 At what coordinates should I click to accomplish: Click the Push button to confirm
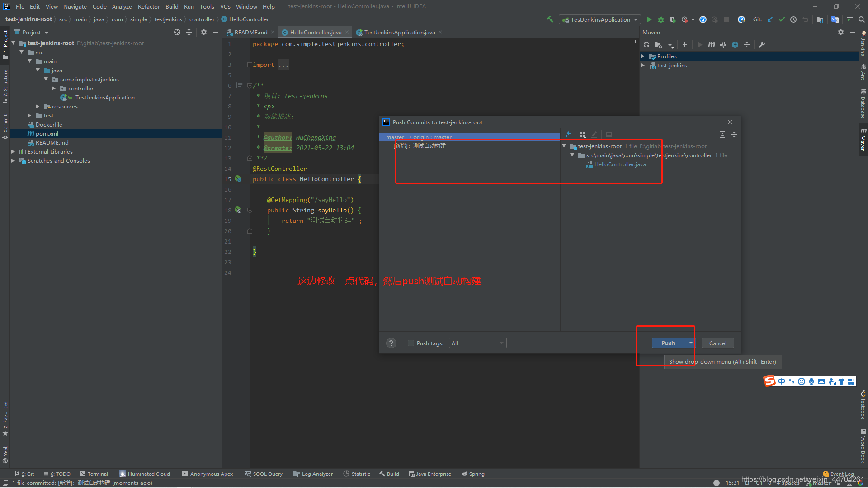point(668,343)
